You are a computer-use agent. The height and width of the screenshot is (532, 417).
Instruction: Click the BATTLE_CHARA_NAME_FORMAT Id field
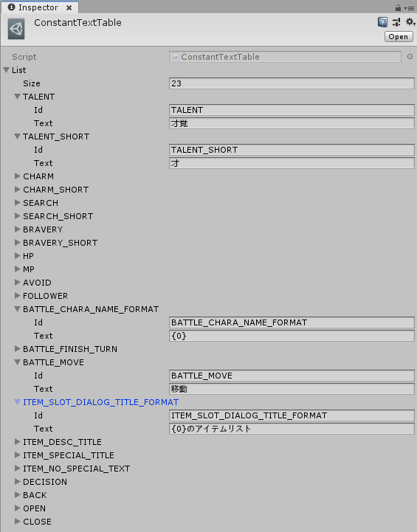click(292, 322)
